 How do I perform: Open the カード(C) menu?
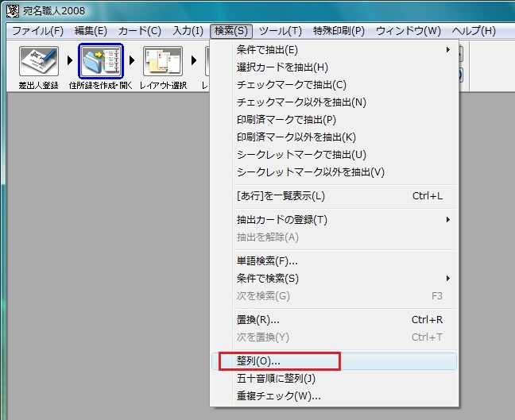coord(140,31)
